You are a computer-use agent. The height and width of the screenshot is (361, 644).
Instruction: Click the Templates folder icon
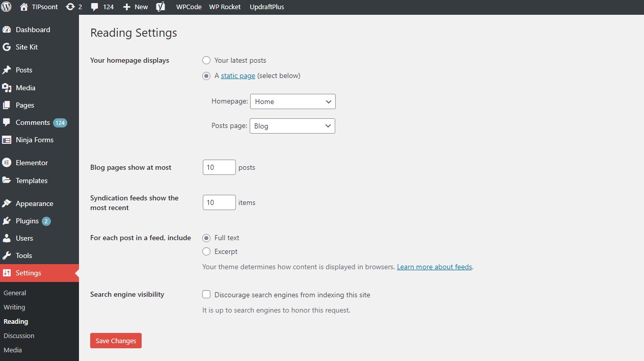7,181
